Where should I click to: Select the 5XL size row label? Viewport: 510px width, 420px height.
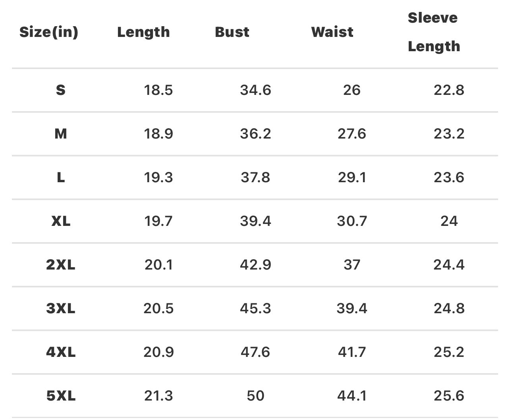coord(60,396)
